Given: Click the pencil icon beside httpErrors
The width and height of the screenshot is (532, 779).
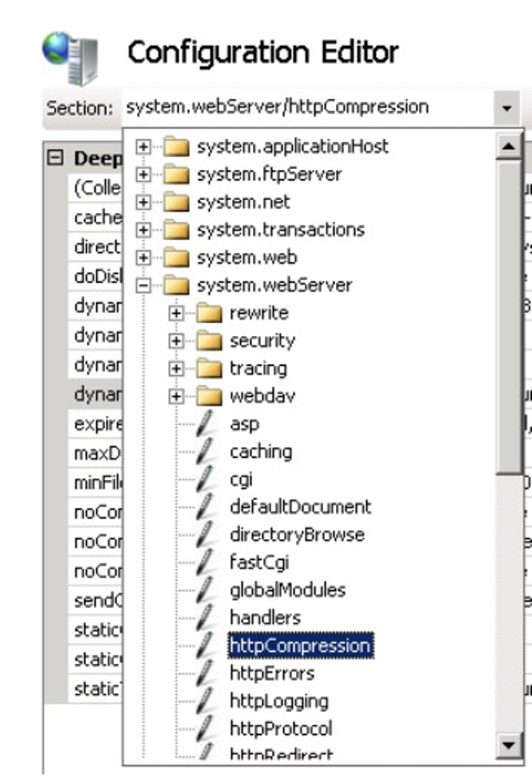Looking at the screenshot, I should [x=205, y=673].
